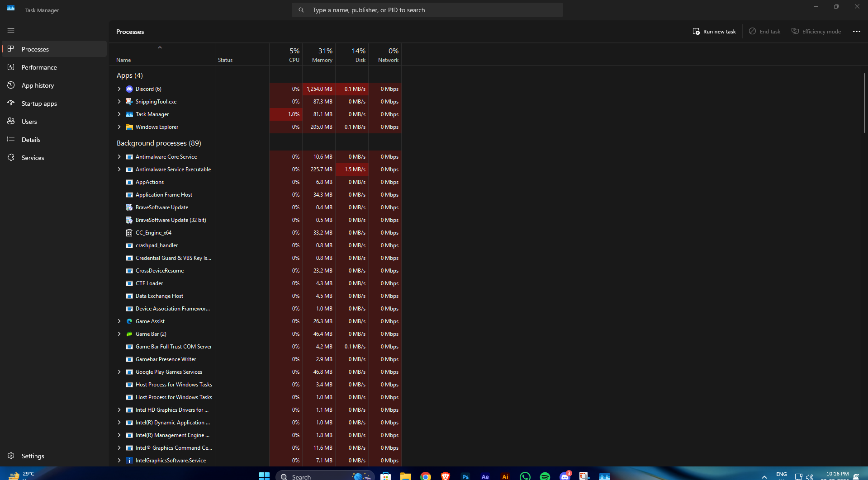Launch Brave browser from the taskbar
The image size is (868, 480).
click(x=446, y=476)
